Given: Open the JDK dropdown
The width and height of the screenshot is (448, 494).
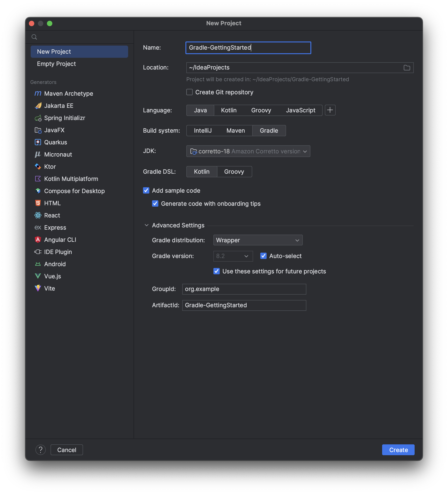Looking at the screenshot, I should coord(248,151).
